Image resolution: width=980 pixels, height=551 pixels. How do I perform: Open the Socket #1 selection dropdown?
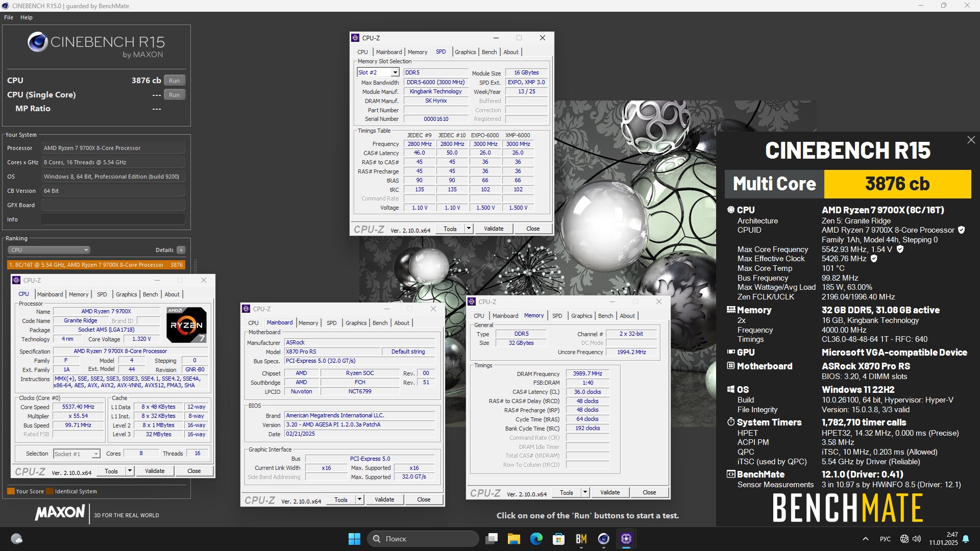pyautogui.click(x=77, y=454)
